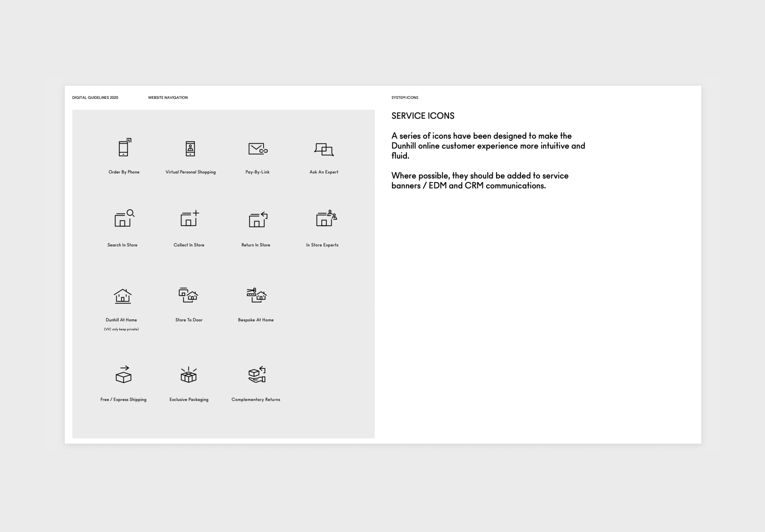Click the VIC only keep private note
Viewport: 765px width, 532px height.
[x=121, y=329]
